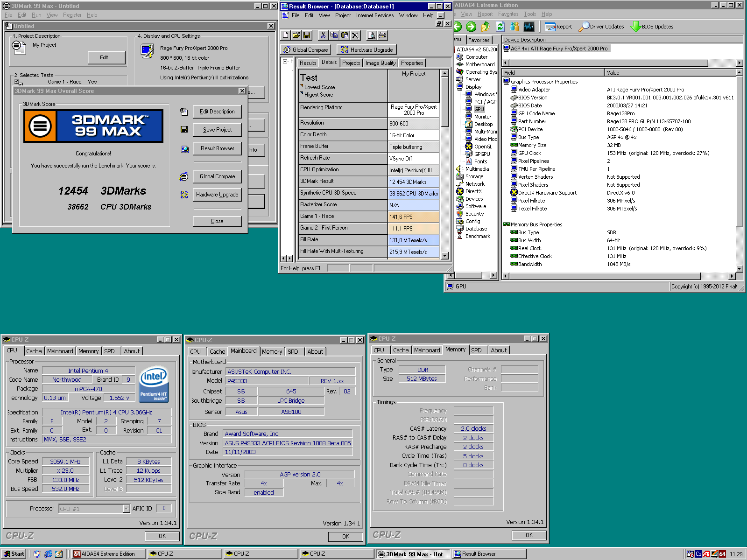Select DirectX in AIDA64 tree

click(x=473, y=191)
